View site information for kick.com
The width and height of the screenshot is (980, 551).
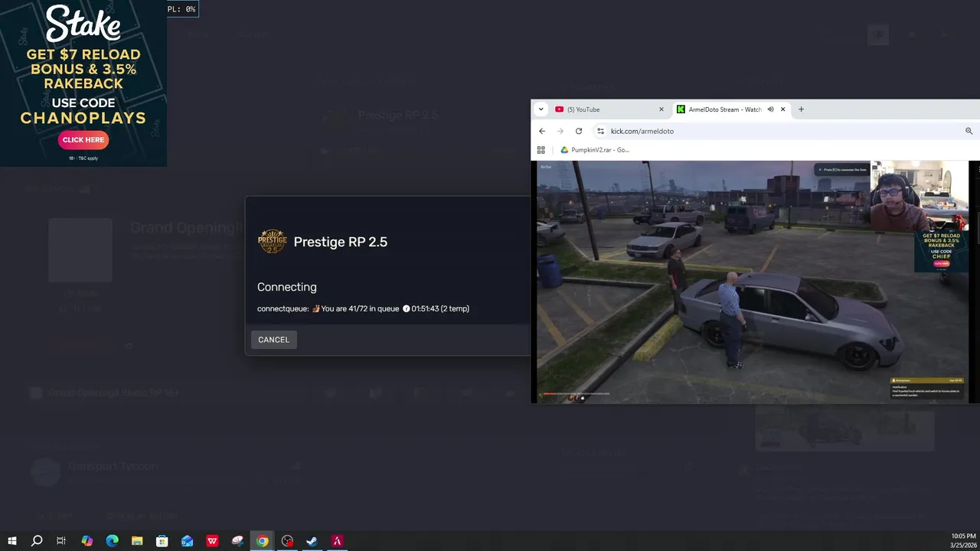[x=600, y=131]
